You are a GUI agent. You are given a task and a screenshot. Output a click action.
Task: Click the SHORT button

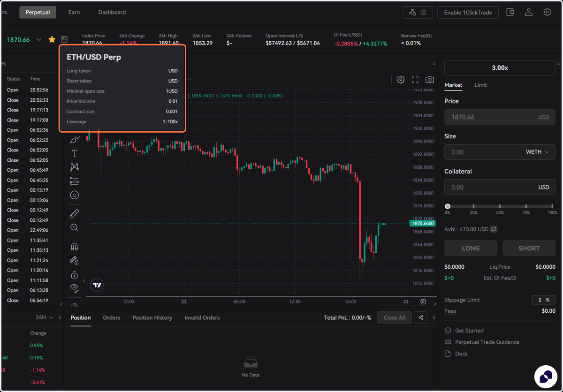[529, 248]
